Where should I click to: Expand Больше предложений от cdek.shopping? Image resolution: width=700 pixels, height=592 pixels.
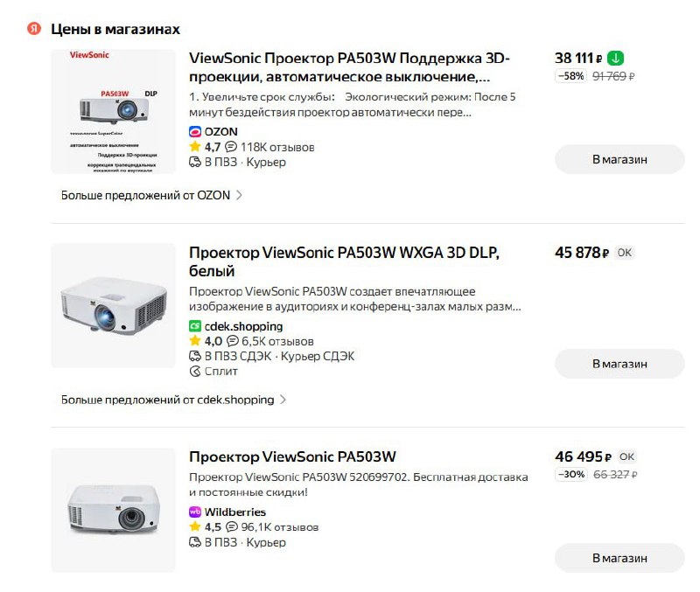click(x=173, y=400)
